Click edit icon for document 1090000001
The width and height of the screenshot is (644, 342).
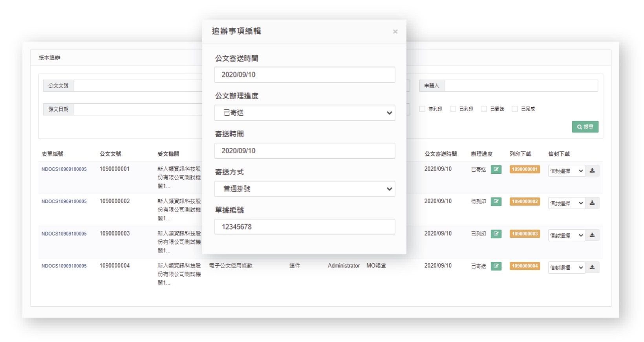click(x=496, y=169)
